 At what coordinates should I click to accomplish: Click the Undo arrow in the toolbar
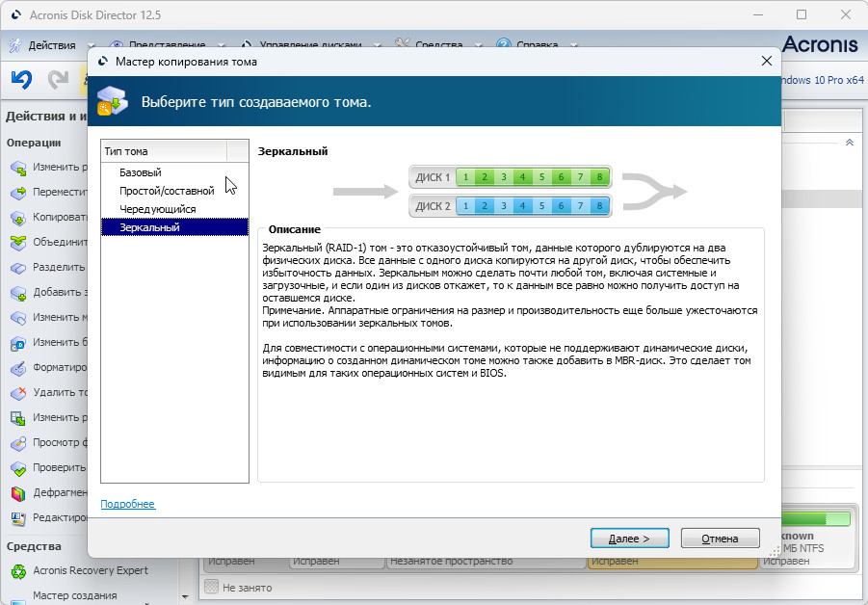click(21, 80)
